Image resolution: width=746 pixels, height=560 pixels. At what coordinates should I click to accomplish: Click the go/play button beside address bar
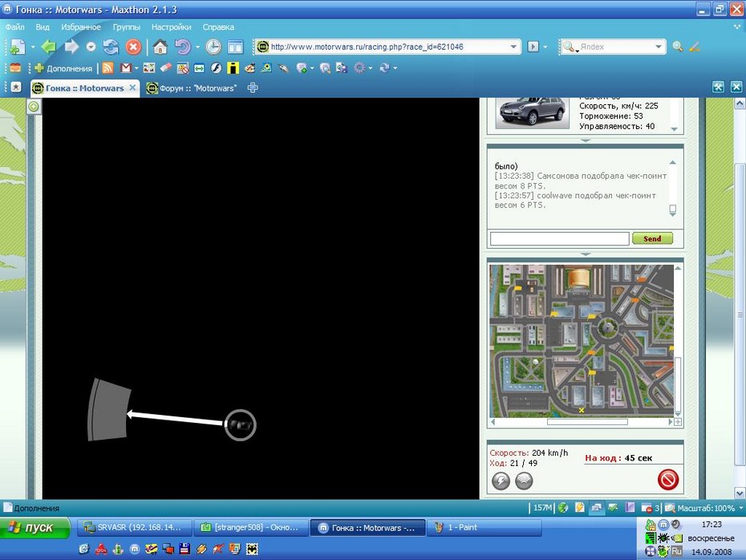tap(533, 47)
